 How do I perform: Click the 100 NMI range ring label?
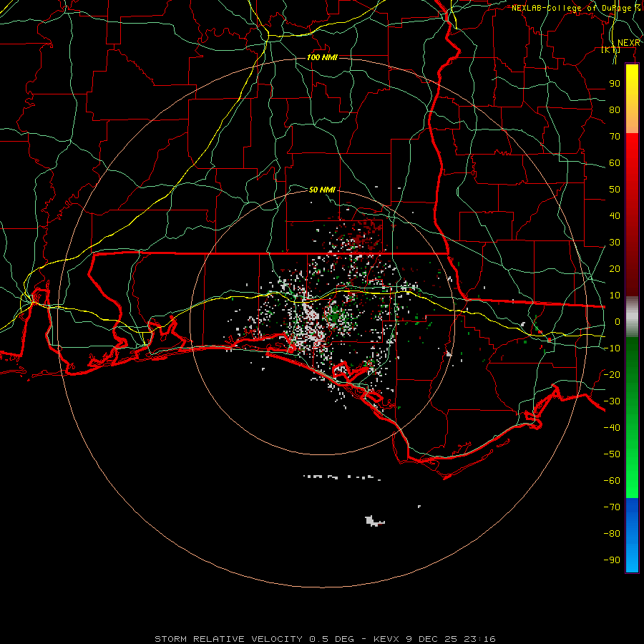pyautogui.click(x=322, y=57)
